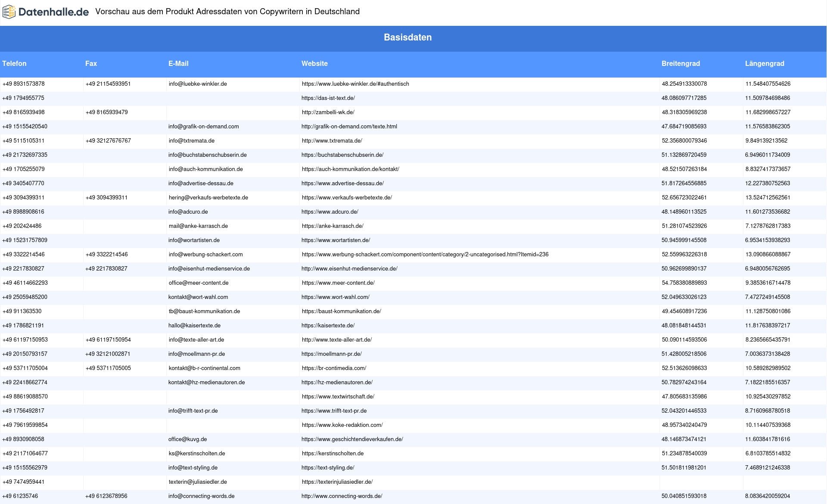Select latitude value 54.758380889893

coord(684,283)
